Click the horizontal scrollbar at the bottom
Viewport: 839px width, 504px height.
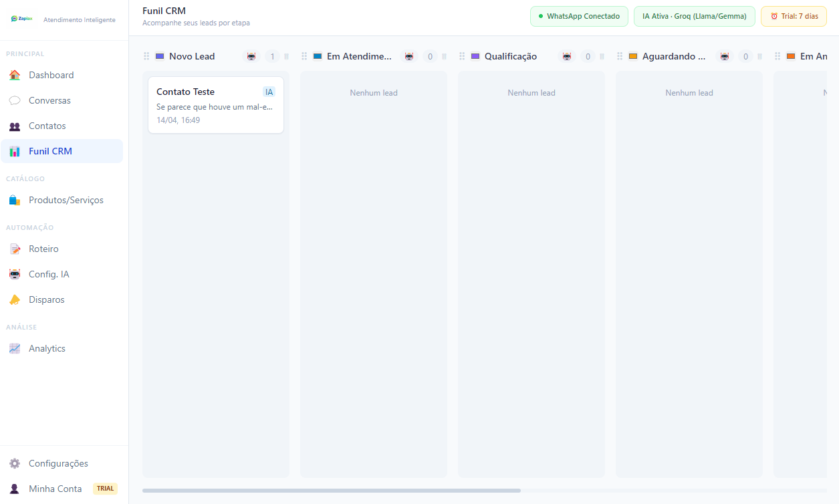(331, 491)
